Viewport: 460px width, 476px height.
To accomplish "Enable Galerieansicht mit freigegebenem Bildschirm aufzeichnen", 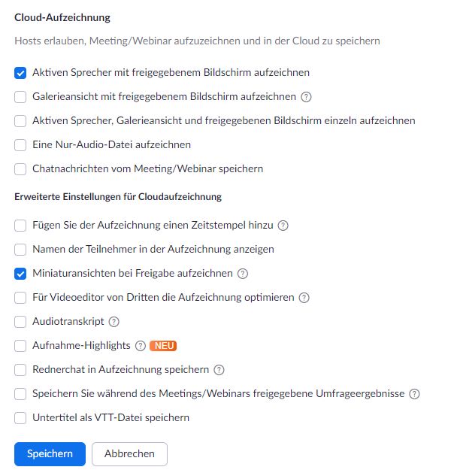I will click(20, 97).
